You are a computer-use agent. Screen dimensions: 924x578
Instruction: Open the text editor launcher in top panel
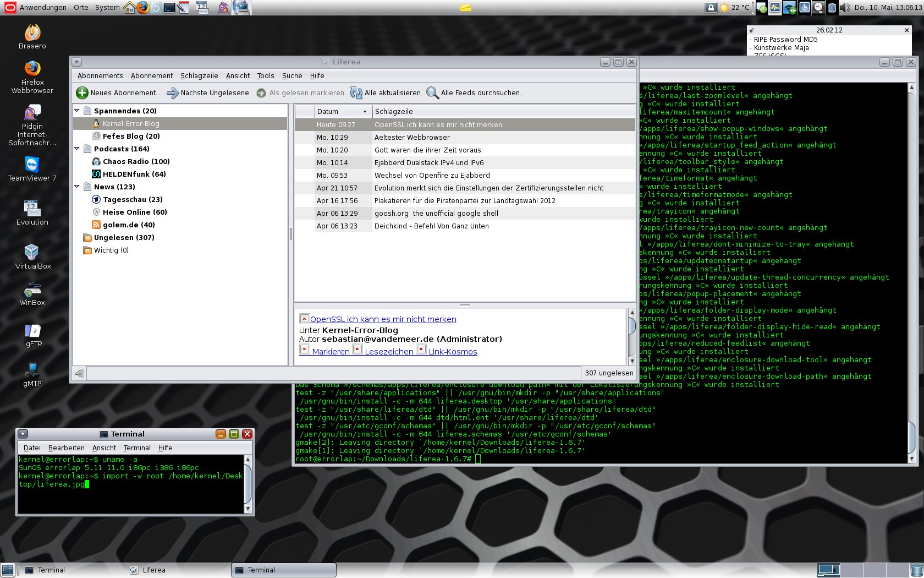pos(183,8)
